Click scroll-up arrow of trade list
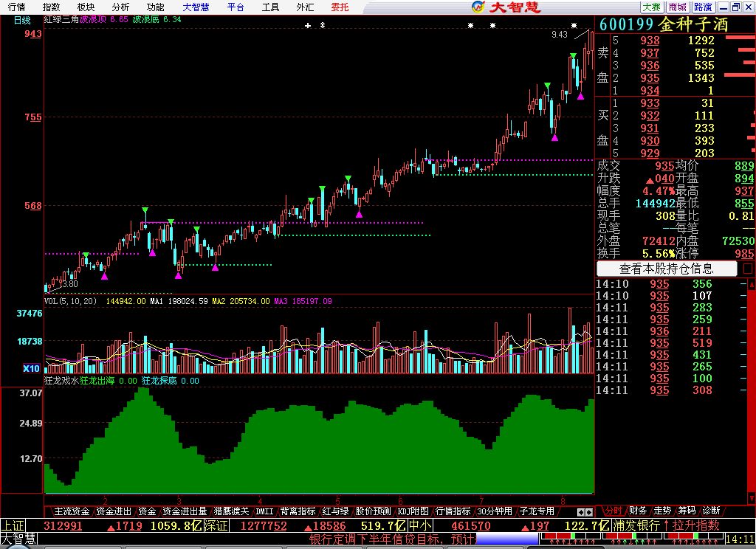Viewport: 756px width, 549px height. coord(751,284)
